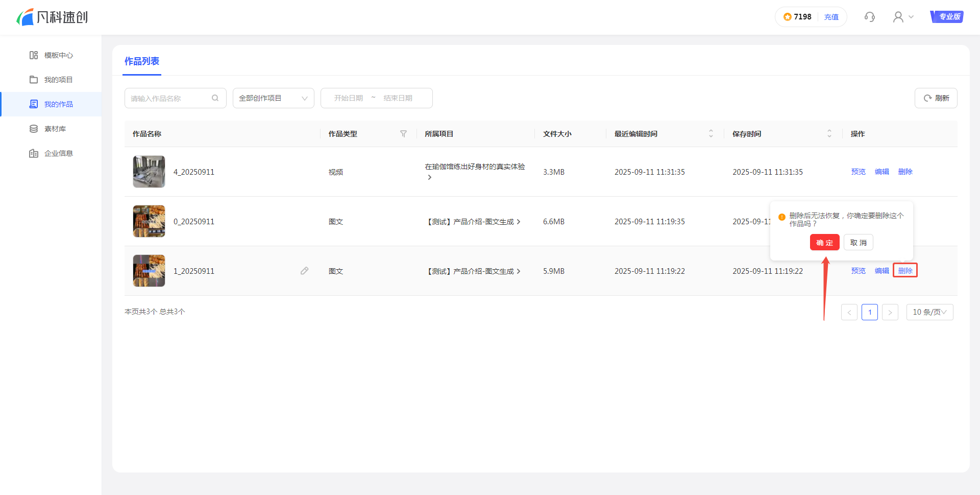The height and width of the screenshot is (495, 980).
Task: Click the filter icon in 作品类型 column
Action: pos(403,134)
